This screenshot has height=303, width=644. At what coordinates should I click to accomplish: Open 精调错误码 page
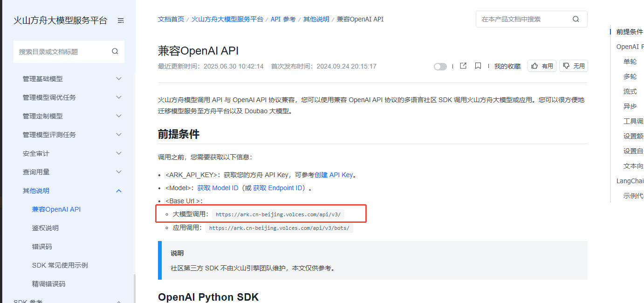coord(49,284)
